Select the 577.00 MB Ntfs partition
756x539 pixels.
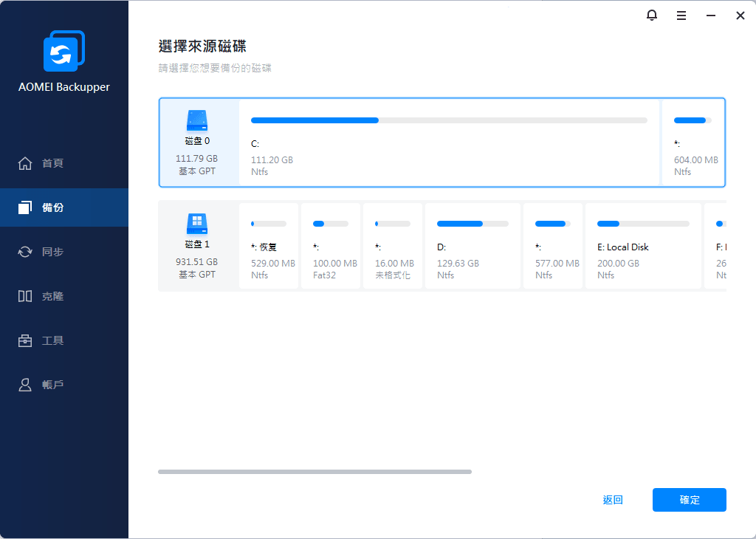tap(553, 246)
